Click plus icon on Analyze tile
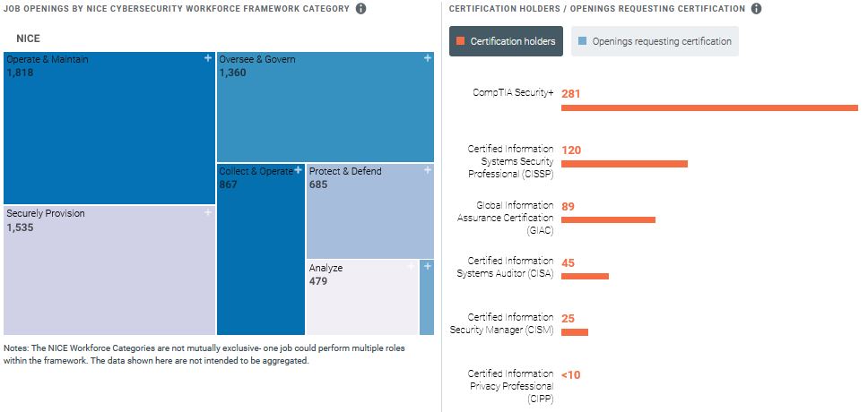The image size is (868, 412). point(412,266)
